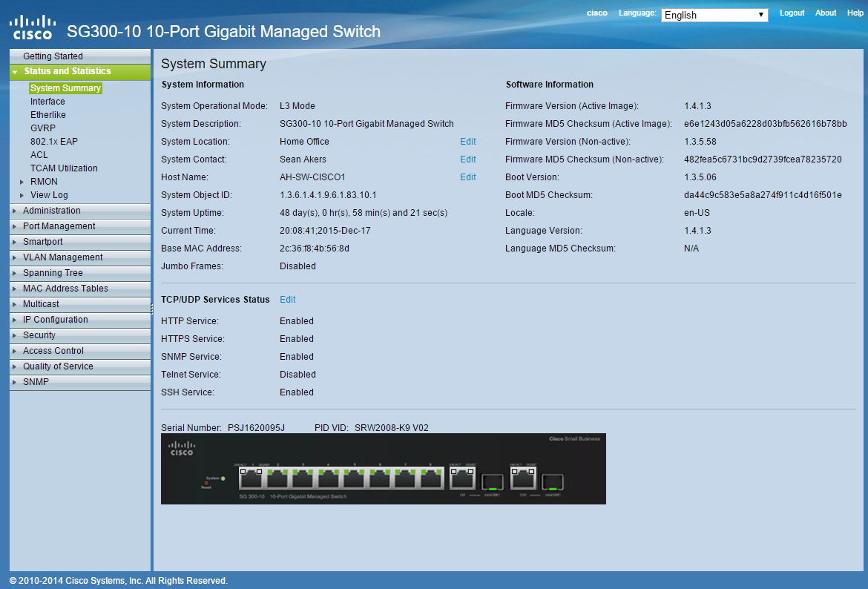Click the G9 miniGBIC slot

point(492,482)
